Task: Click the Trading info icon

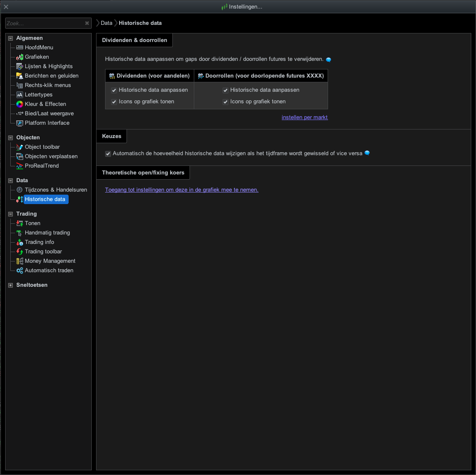Action: click(19, 242)
